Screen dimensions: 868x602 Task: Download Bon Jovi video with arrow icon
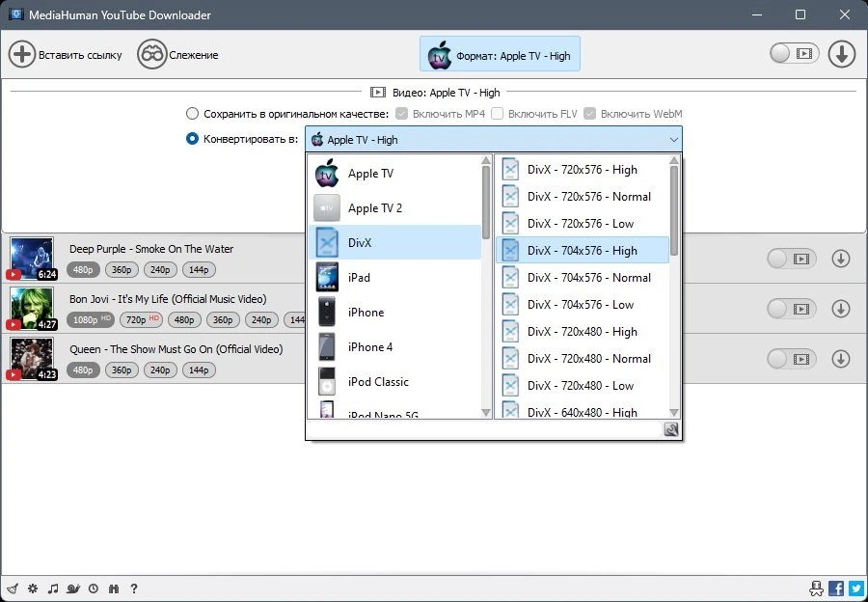pos(840,309)
